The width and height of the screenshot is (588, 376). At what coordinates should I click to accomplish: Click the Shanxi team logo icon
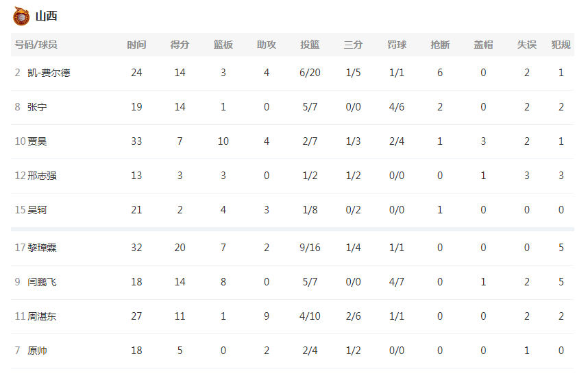tap(21, 16)
